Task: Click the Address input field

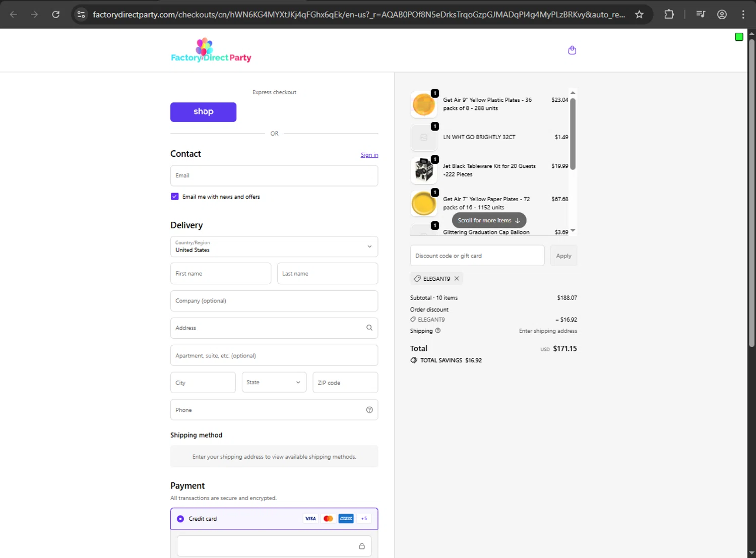Action: pyautogui.click(x=274, y=328)
